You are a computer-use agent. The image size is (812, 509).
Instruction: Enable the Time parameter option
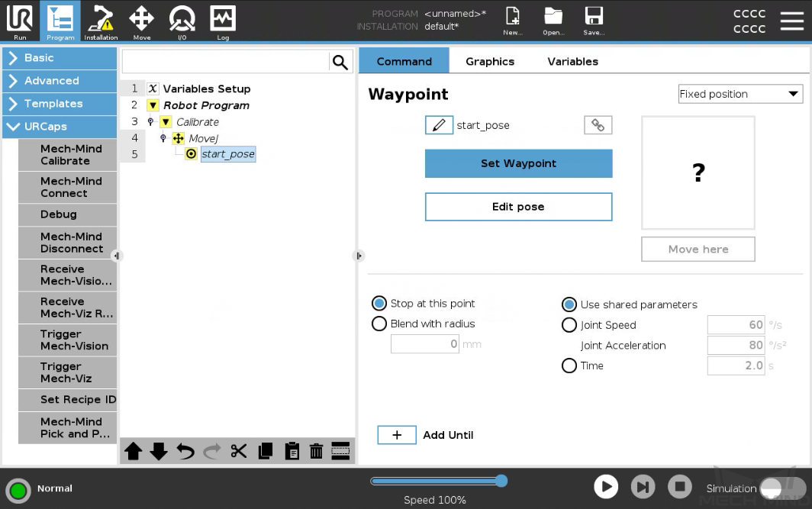coord(569,366)
